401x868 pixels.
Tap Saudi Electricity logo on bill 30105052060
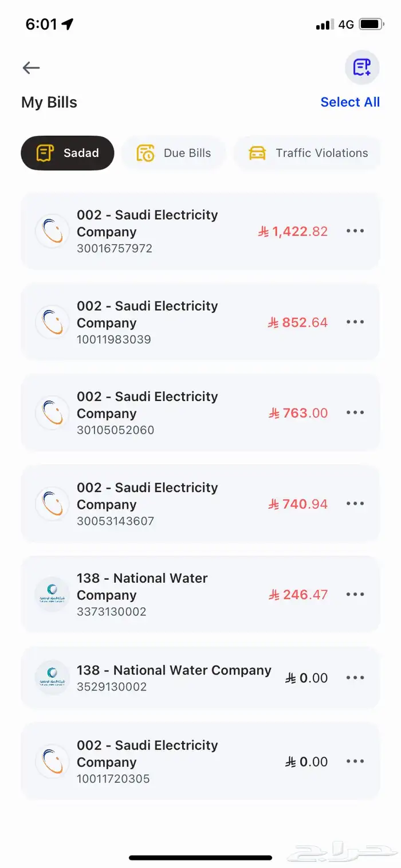click(52, 413)
